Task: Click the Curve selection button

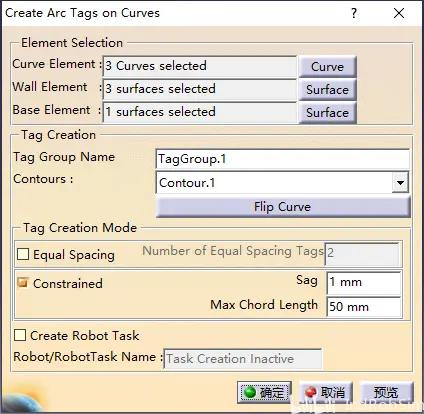Action: (x=327, y=66)
